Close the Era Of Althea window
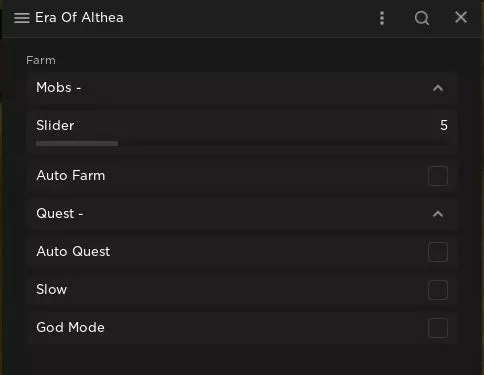 [461, 17]
